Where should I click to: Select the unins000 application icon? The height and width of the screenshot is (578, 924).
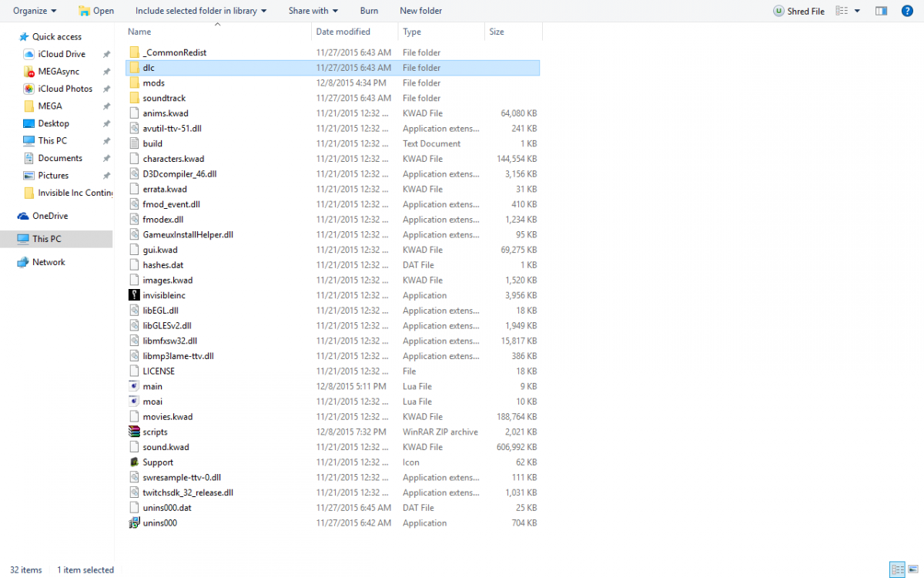coord(135,523)
